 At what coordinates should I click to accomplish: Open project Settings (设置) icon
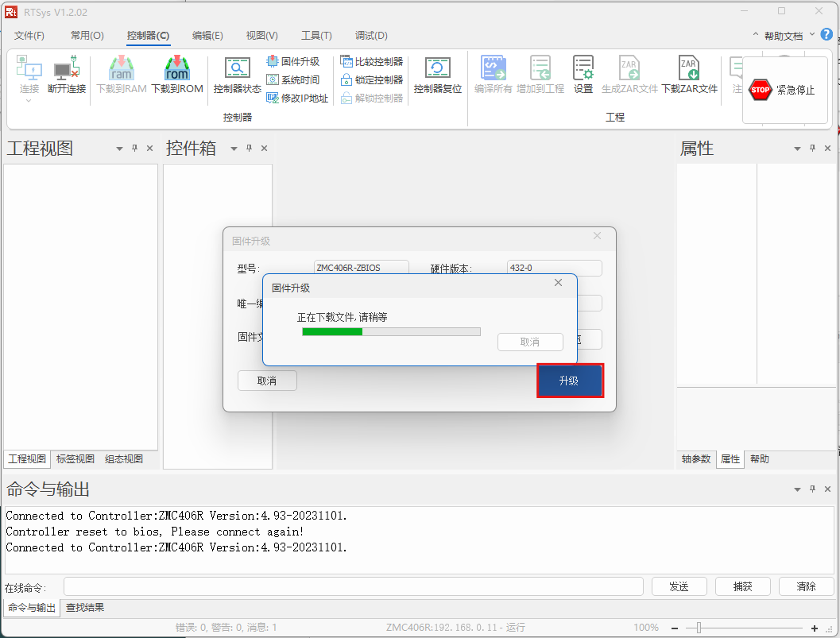583,74
